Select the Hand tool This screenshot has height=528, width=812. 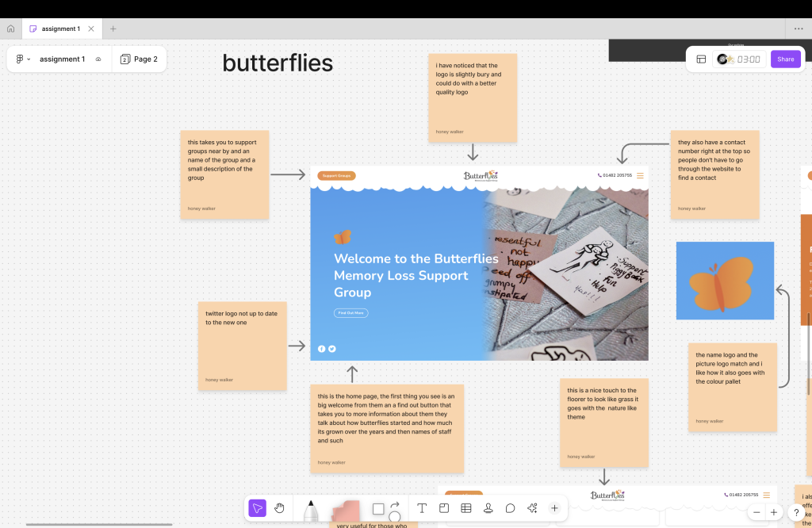[279, 508]
